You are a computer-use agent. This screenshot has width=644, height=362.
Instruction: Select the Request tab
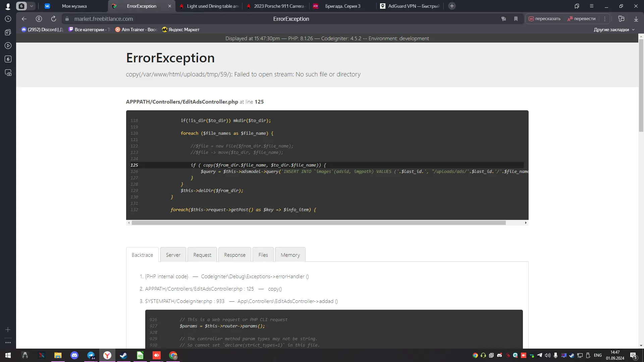(x=202, y=255)
